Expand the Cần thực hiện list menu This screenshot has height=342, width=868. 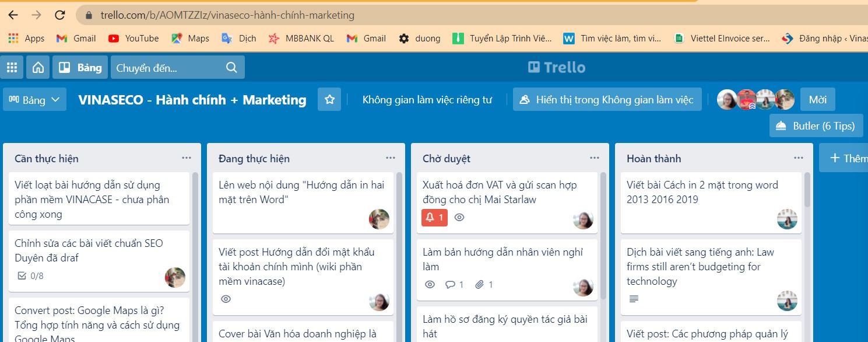[186, 158]
